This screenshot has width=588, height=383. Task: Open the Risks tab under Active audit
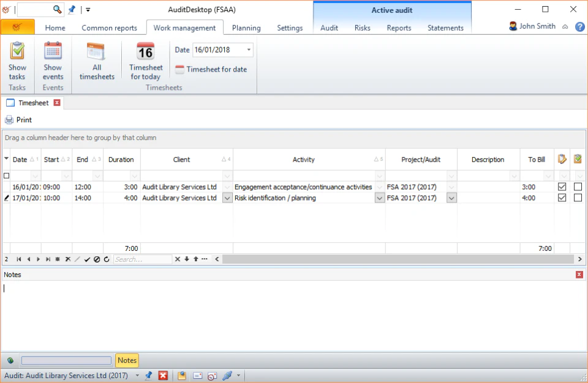point(362,28)
